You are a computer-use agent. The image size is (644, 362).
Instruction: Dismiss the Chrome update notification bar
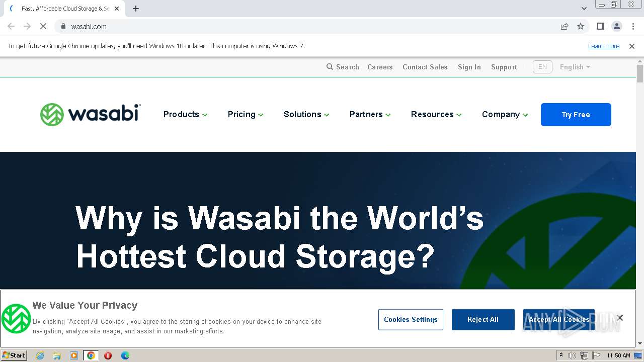(632, 46)
